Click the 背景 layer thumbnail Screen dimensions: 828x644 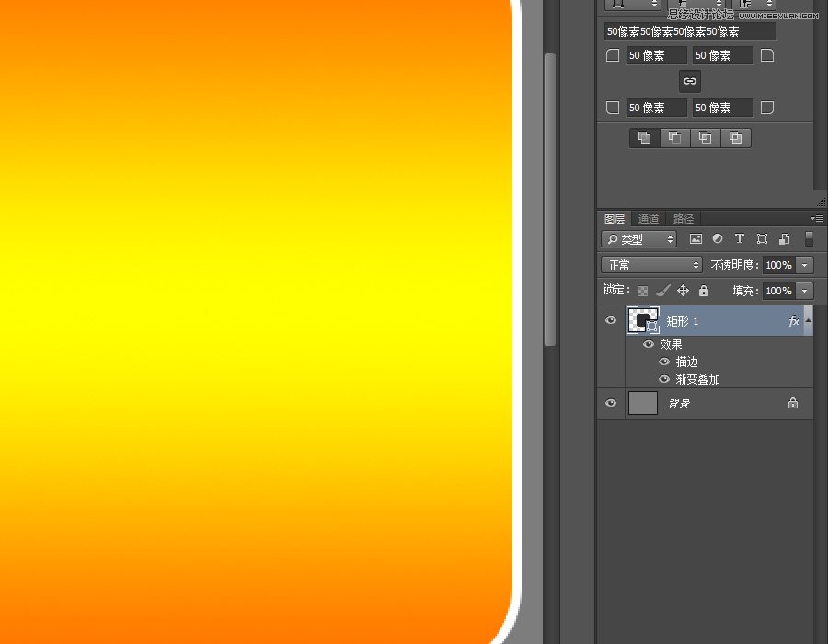[x=643, y=403]
